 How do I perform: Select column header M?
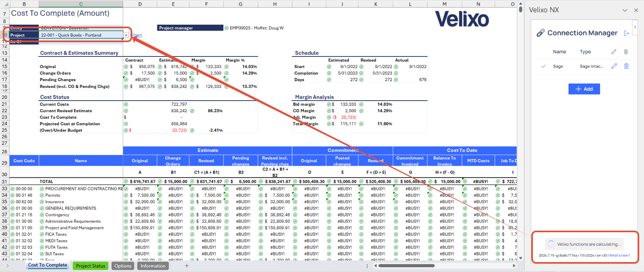[444, 4]
